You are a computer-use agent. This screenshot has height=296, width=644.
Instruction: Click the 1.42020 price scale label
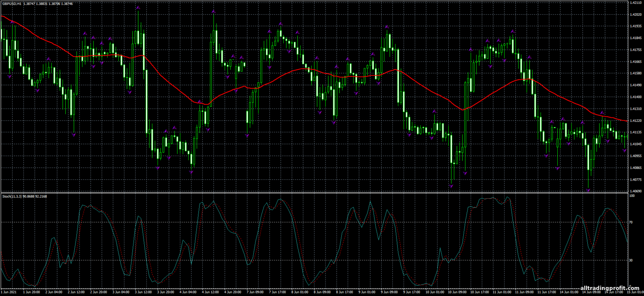636,15
